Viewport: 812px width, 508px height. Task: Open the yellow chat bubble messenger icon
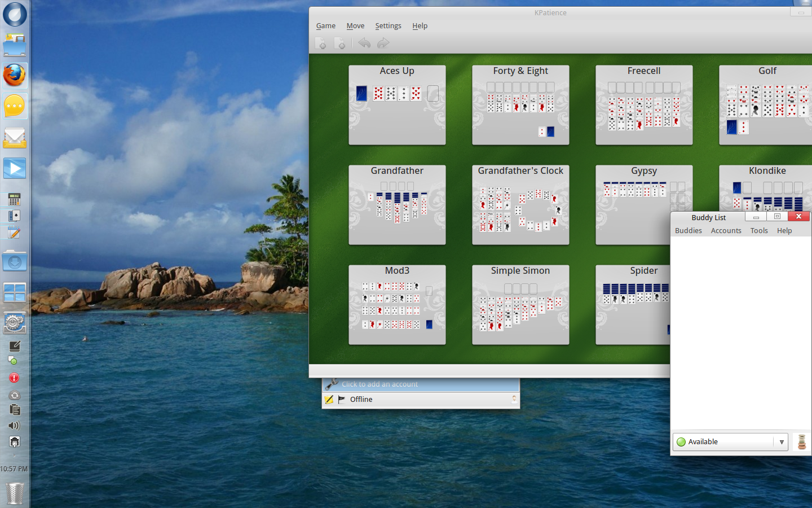click(15, 106)
